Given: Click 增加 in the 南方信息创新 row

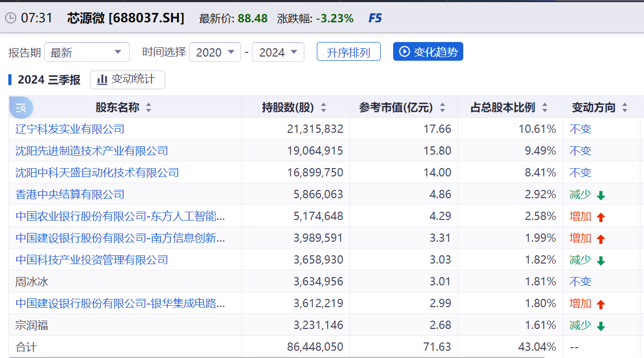Looking at the screenshot, I should pos(581,238).
